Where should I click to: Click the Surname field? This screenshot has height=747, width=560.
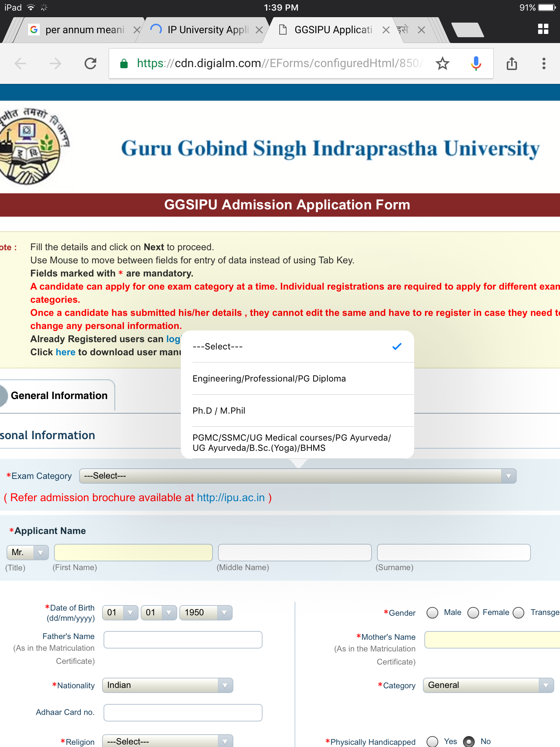(x=454, y=553)
